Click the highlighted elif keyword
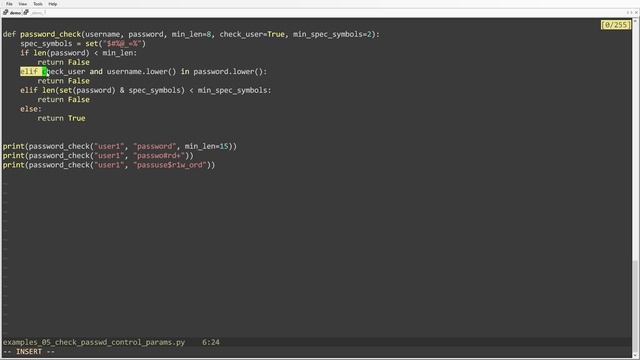 click(29, 72)
